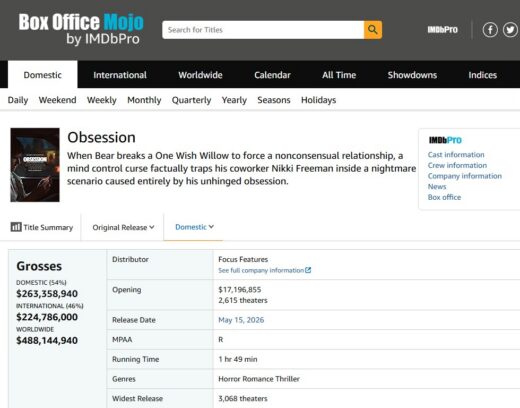Open the Twitter icon in header
The height and width of the screenshot is (408, 520).
pos(510,30)
